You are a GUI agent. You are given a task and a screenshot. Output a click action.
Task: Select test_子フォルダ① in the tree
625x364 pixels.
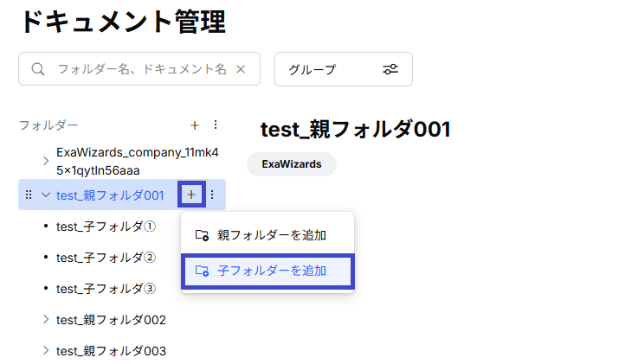point(106,227)
